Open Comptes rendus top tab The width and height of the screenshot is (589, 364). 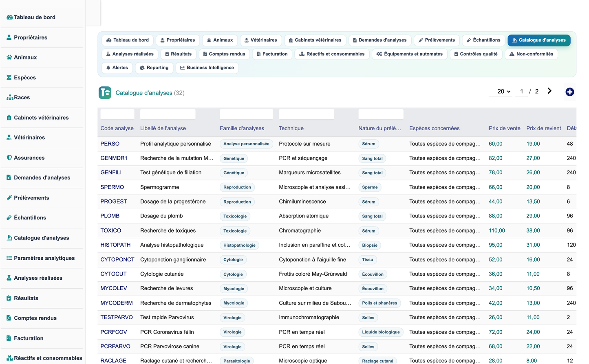tap(224, 54)
